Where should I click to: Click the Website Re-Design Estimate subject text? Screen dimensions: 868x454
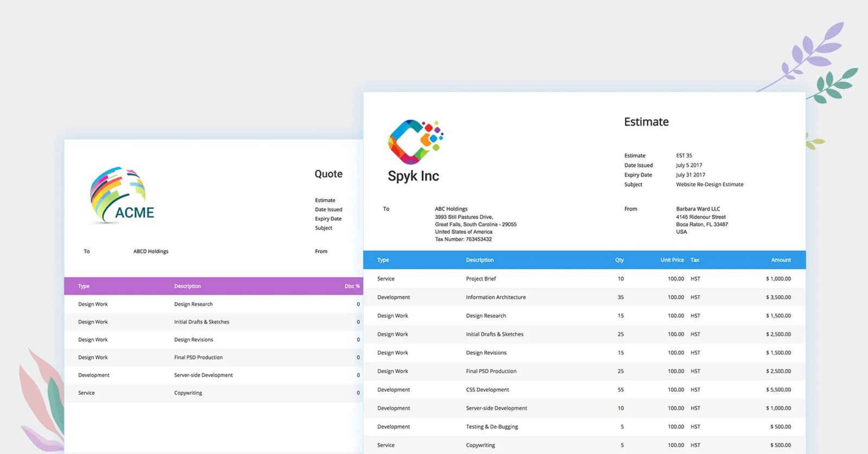709,184
